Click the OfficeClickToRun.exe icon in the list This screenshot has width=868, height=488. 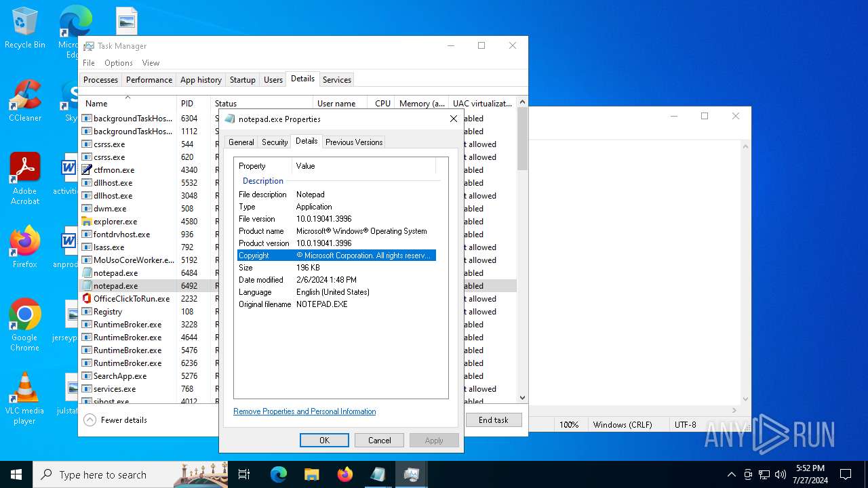coord(87,299)
